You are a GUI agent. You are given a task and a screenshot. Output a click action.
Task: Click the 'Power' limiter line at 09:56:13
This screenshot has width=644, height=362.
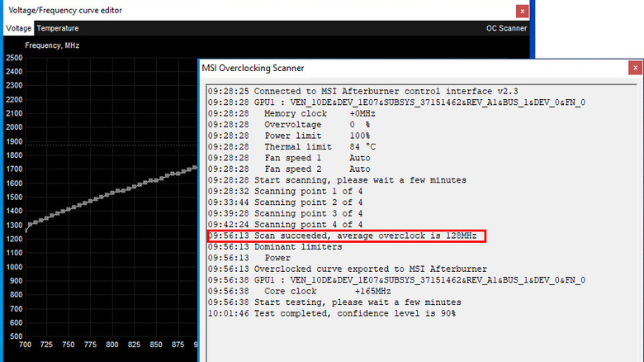249,258
